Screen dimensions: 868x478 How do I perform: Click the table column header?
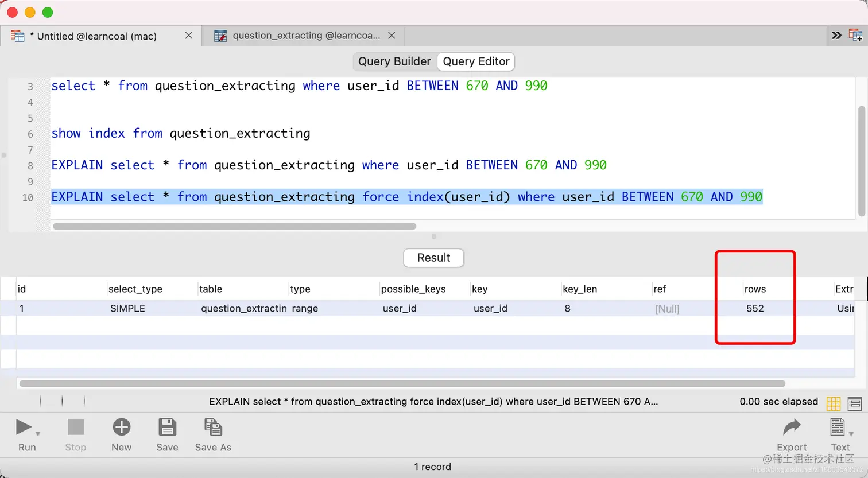click(243, 289)
